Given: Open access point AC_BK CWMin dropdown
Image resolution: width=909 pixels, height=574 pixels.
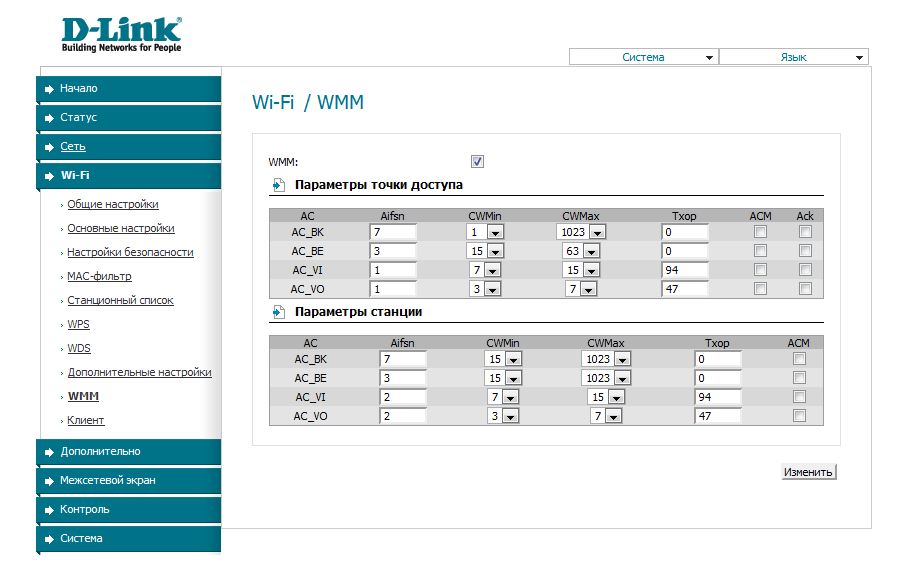Looking at the screenshot, I should [485, 232].
